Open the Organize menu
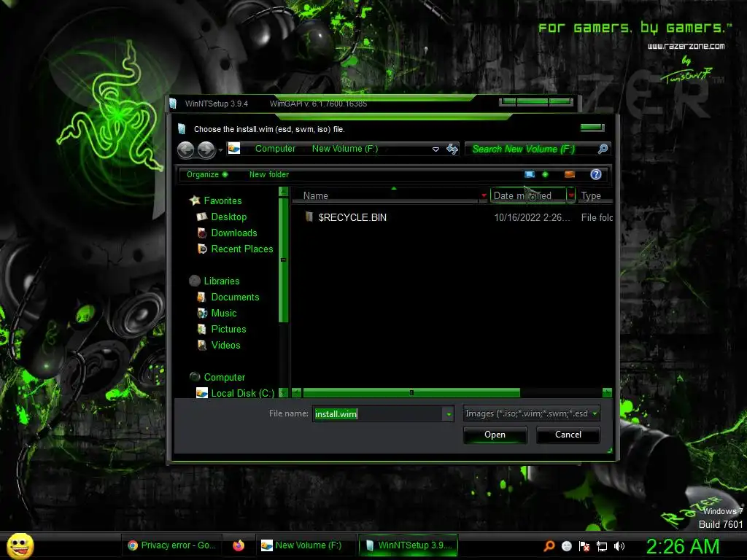747x560 pixels. (206, 174)
